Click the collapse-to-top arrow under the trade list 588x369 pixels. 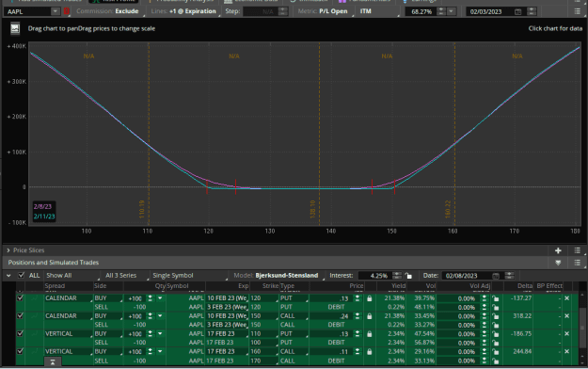(53, 361)
